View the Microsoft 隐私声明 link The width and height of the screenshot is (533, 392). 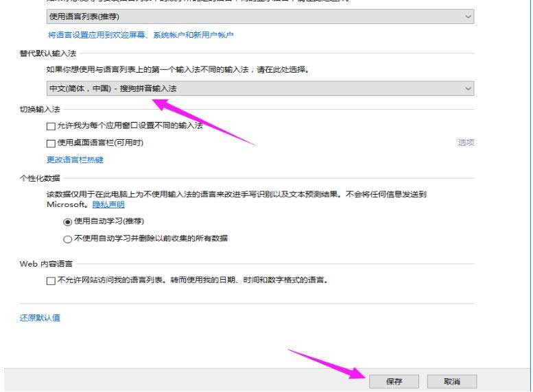pyautogui.click(x=108, y=204)
